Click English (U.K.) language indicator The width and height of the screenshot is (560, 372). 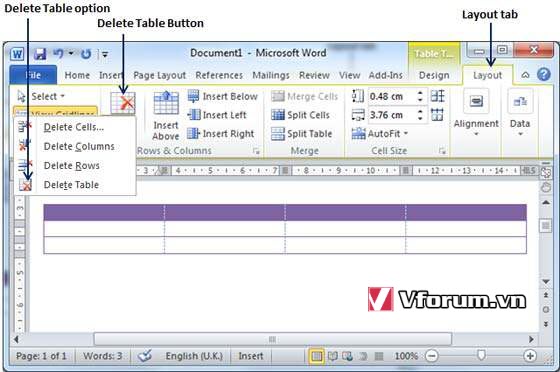pyautogui.click(x=194, y=356)
